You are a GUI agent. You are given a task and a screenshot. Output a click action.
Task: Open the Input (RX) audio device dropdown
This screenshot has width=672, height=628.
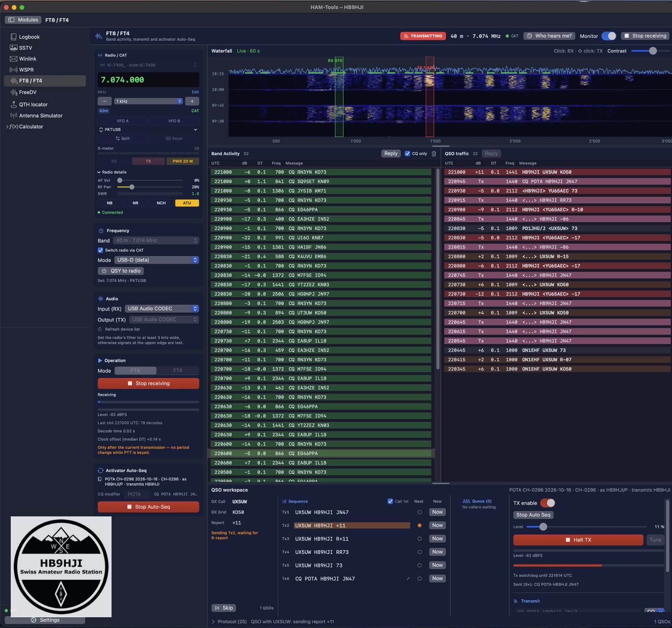pyautogui.click(x=162, y=309)
